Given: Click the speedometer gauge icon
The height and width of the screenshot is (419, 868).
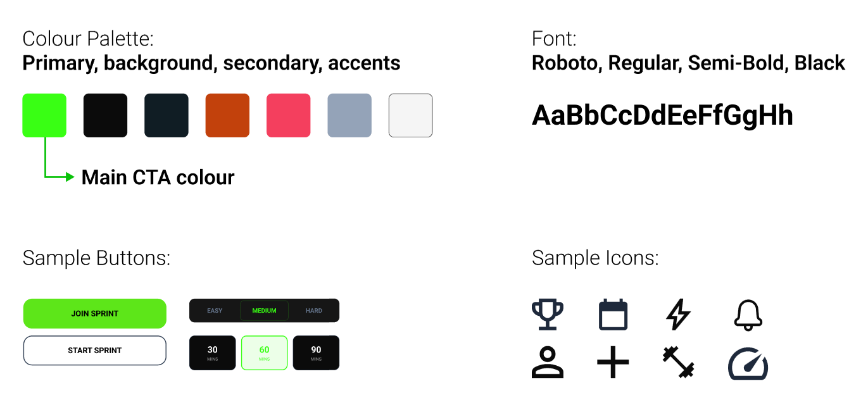Looking at the screenshot, I should coord(748,365).
